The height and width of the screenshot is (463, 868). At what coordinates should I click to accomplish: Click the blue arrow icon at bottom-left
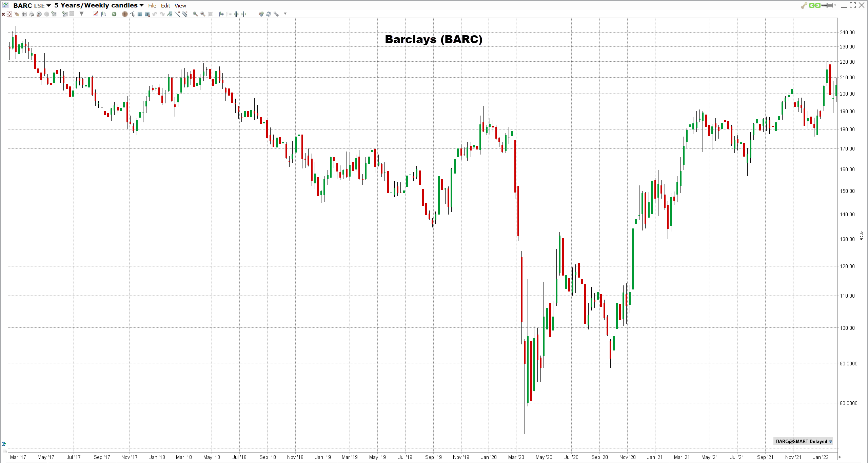click(x=4, y=444)
